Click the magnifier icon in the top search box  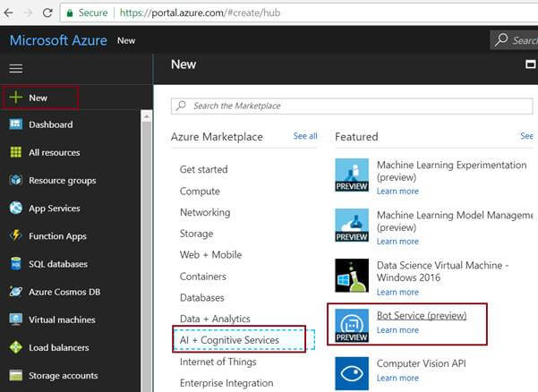[501, 39]
